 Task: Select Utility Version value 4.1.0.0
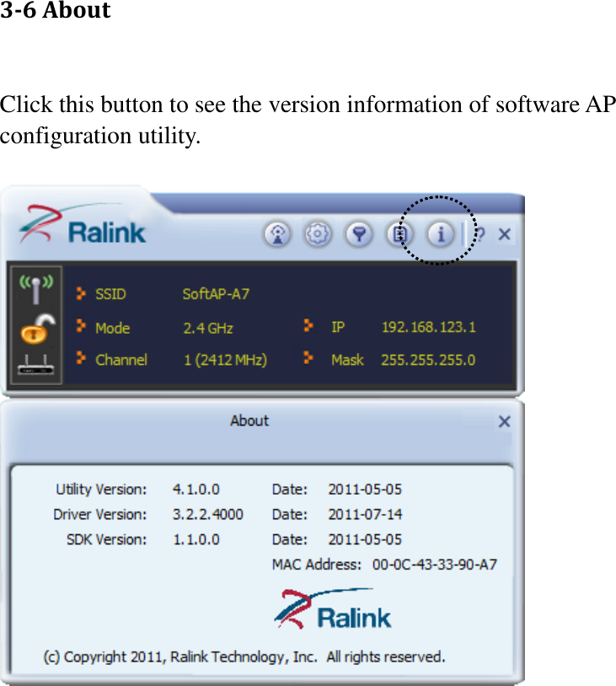coord(196,489)
